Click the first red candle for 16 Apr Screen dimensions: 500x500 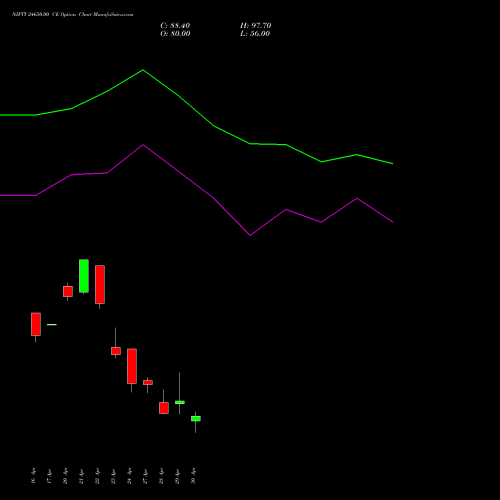pyautogui.click(x=36, y=324)
